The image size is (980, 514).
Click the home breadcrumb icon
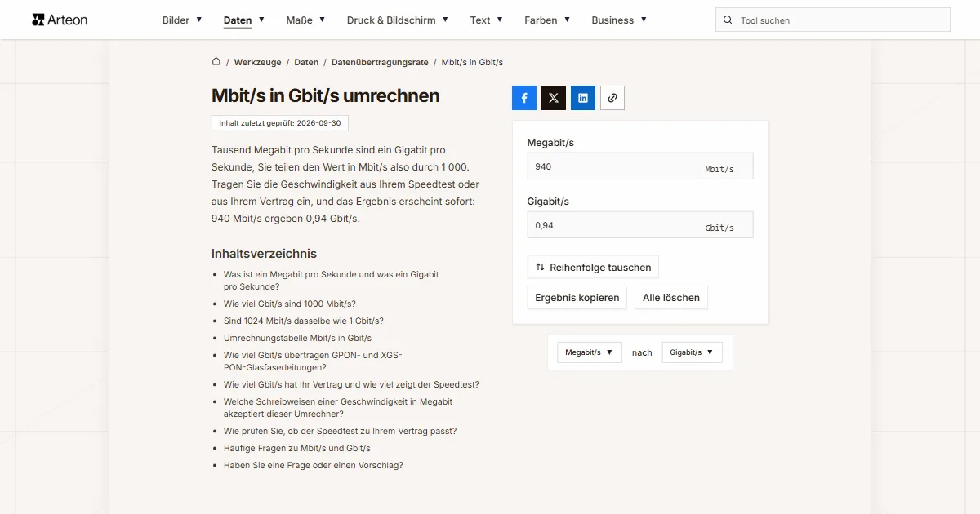pyautogui.click(x=216, y=61)
